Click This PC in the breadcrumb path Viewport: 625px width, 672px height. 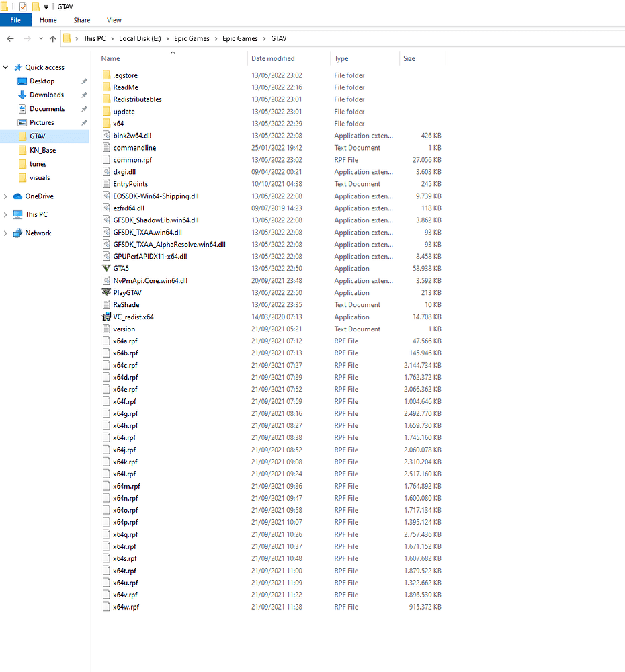point(94,38)
